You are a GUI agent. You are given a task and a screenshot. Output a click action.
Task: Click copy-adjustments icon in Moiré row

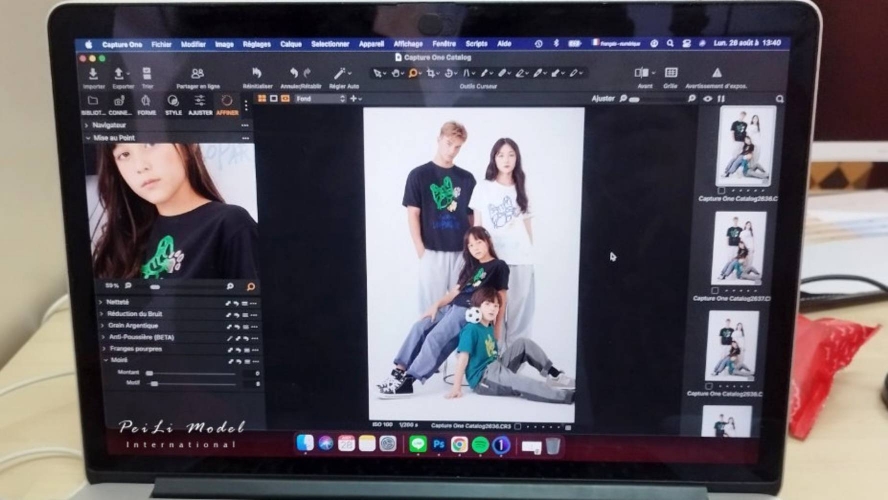[x=231, y=361]
